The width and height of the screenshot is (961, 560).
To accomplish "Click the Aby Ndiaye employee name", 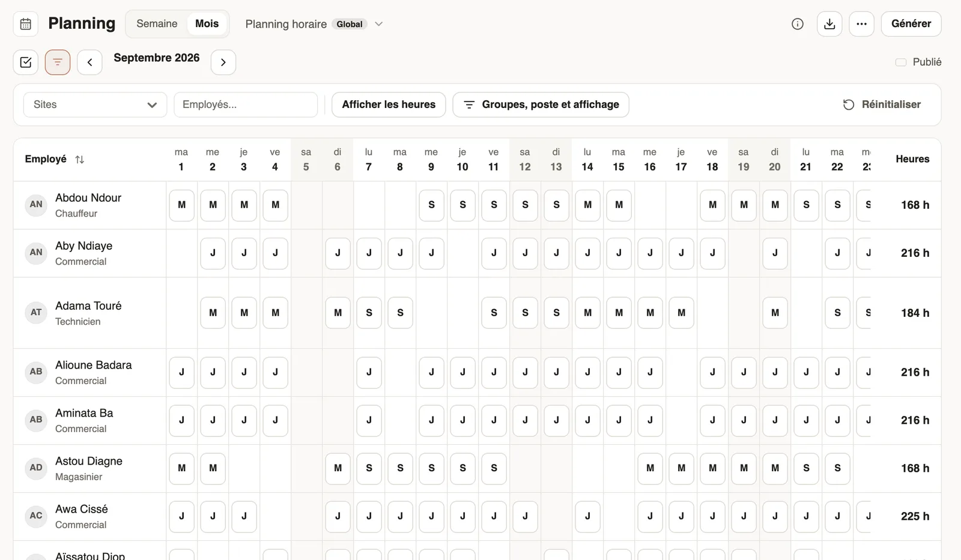I will pos(83,245).
